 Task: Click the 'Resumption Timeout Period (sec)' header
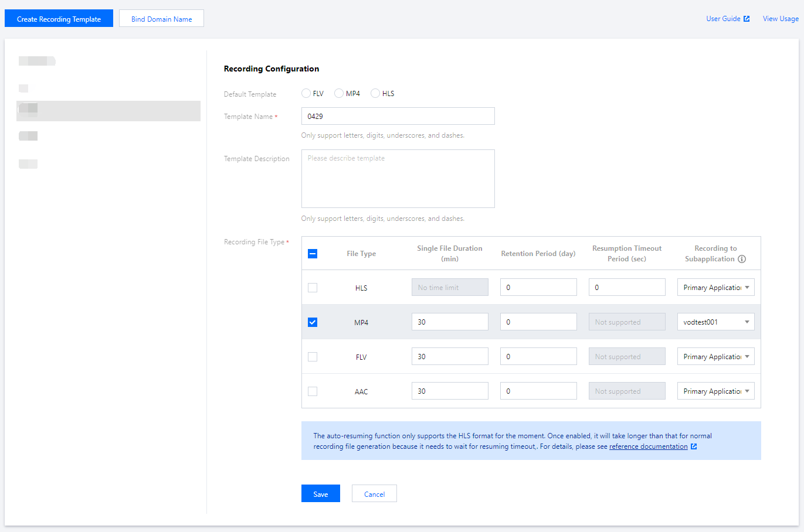click(x=627, y=254)
